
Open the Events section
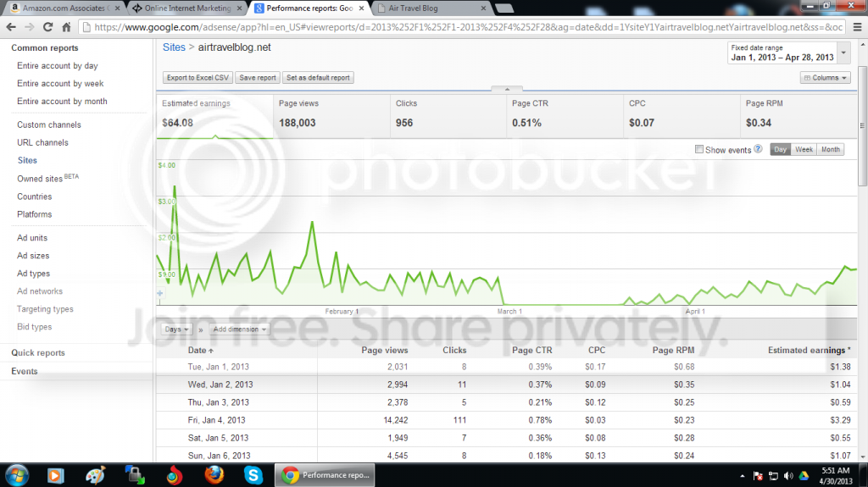pyautogui.click(x=25, y=371)
